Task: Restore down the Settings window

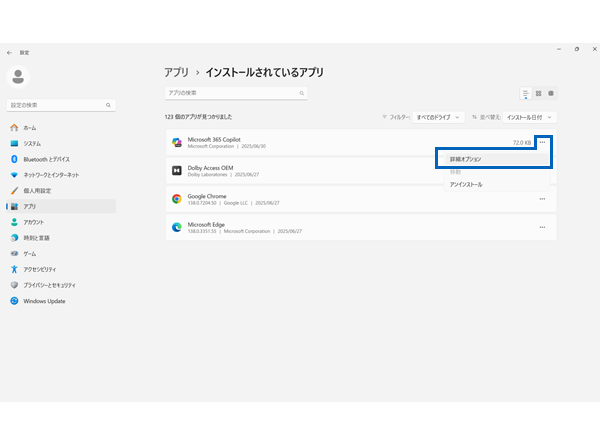Action: pyautogui.click(x=577, y=49)
